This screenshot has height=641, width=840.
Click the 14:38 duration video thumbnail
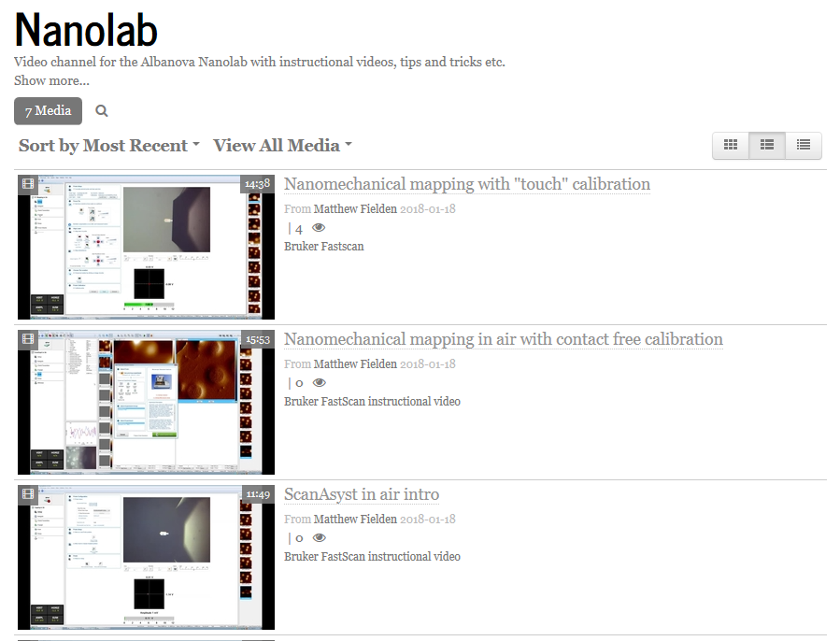[x=146, y=248]
